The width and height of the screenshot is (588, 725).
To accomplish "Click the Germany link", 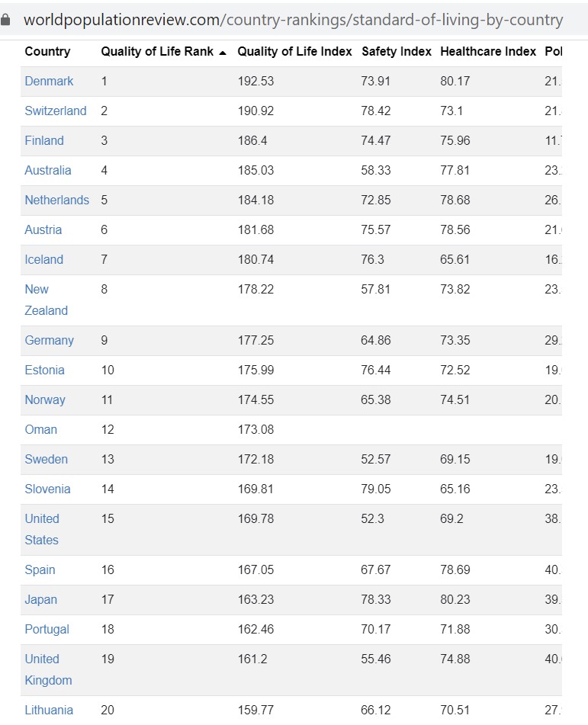I will pyautogui.click(x=49, y=340).
